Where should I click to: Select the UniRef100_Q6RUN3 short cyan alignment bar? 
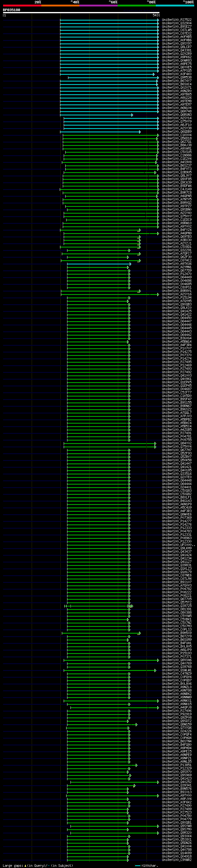pos(96,115)
